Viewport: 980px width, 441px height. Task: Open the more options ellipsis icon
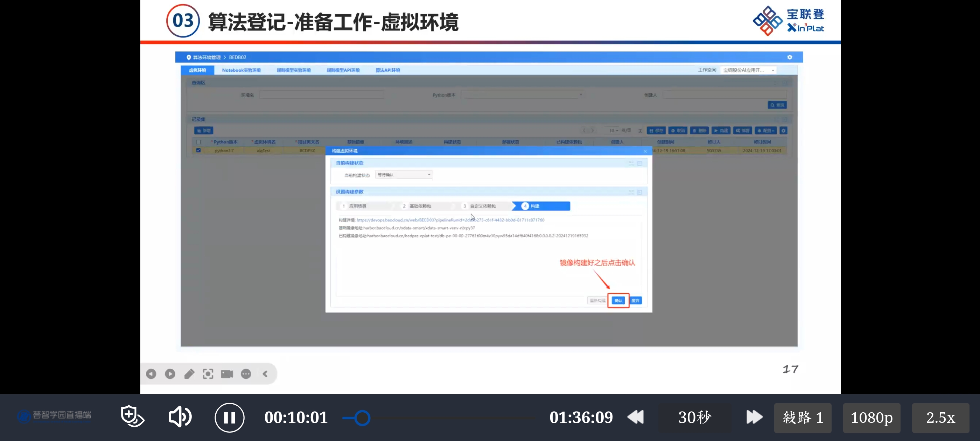point(246,374)
